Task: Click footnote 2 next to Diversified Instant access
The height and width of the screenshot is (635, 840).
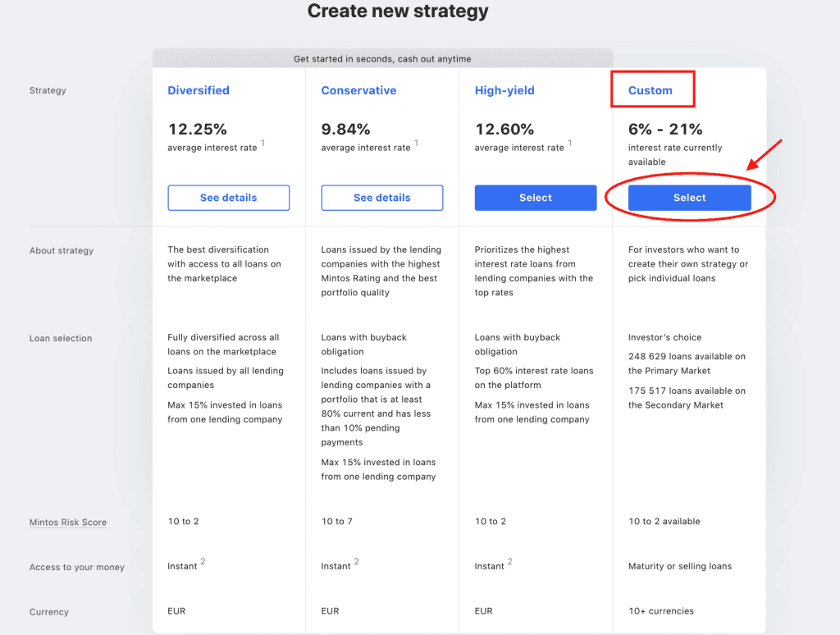Action: pyautogui.click(x=203, y=562)
